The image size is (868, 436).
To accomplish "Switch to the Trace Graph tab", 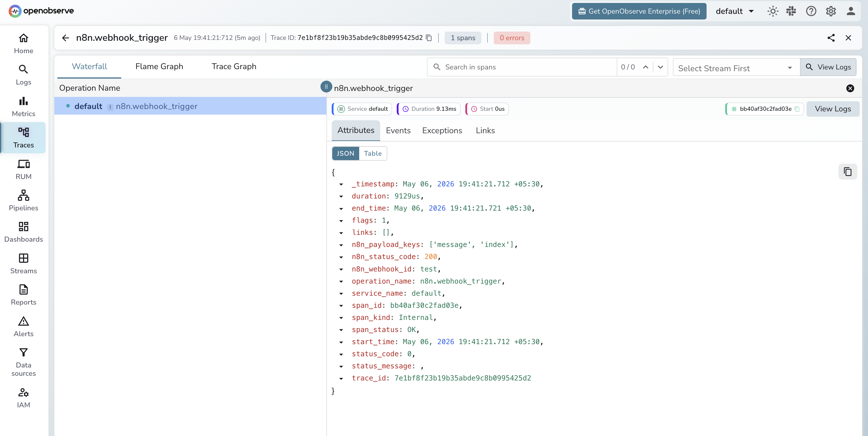I will [234, 67].
